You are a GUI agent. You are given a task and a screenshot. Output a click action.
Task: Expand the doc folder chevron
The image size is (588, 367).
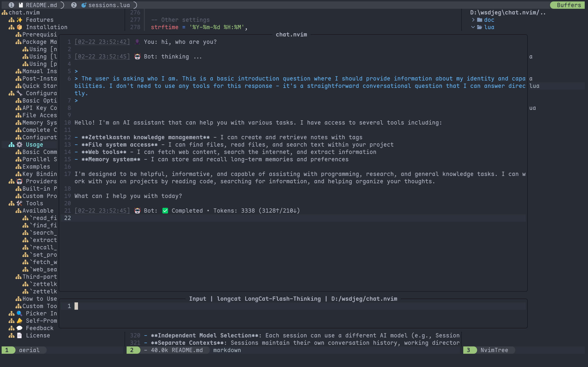(473, 20)
